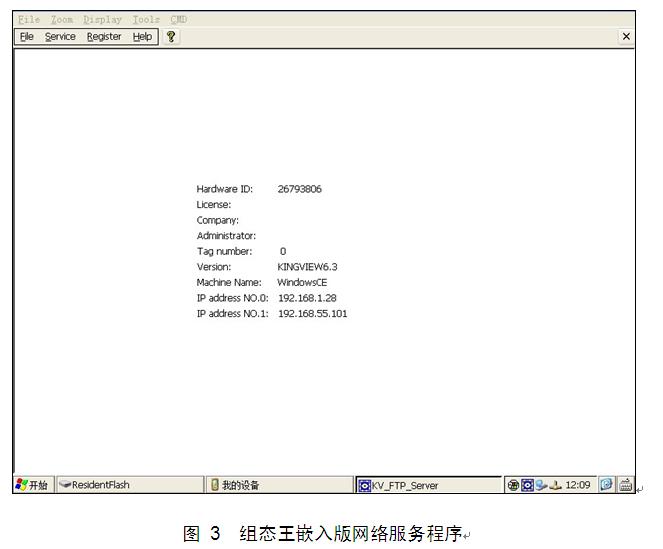The height and width of the screenshot is (549, 663).
Task: Open the outer Zoom menu
Action: [x=62, y=19]
